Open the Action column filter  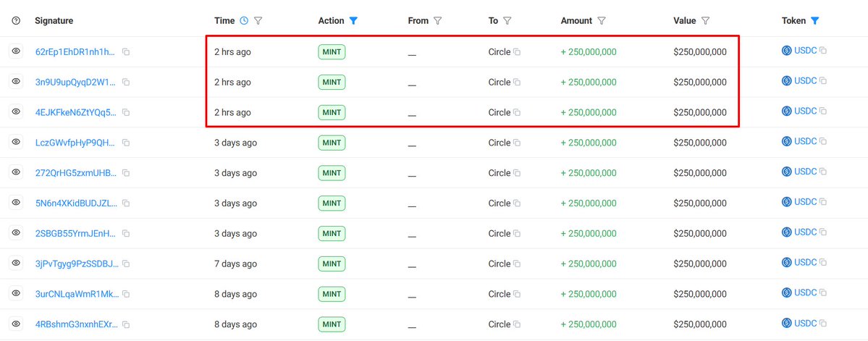[x=353, y=21]
